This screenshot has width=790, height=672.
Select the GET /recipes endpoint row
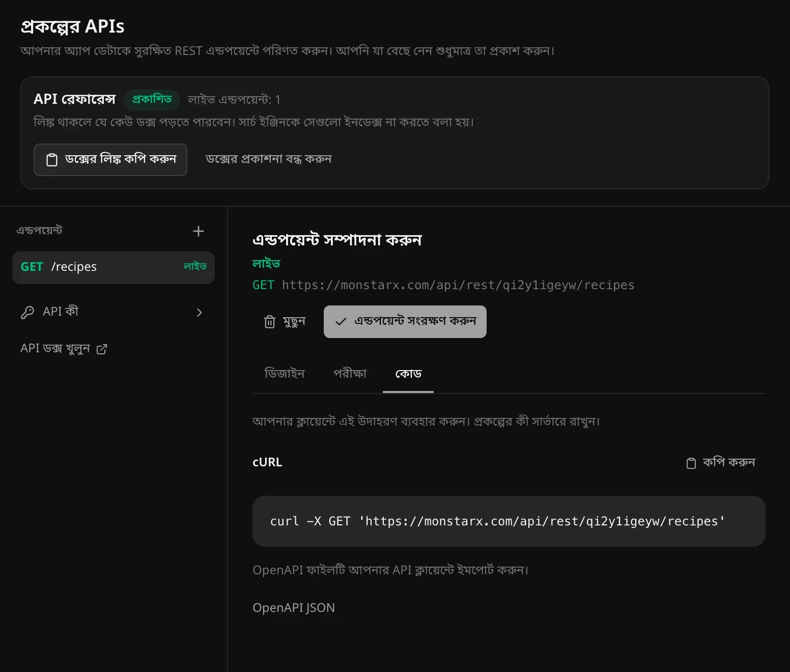point(114,267)
